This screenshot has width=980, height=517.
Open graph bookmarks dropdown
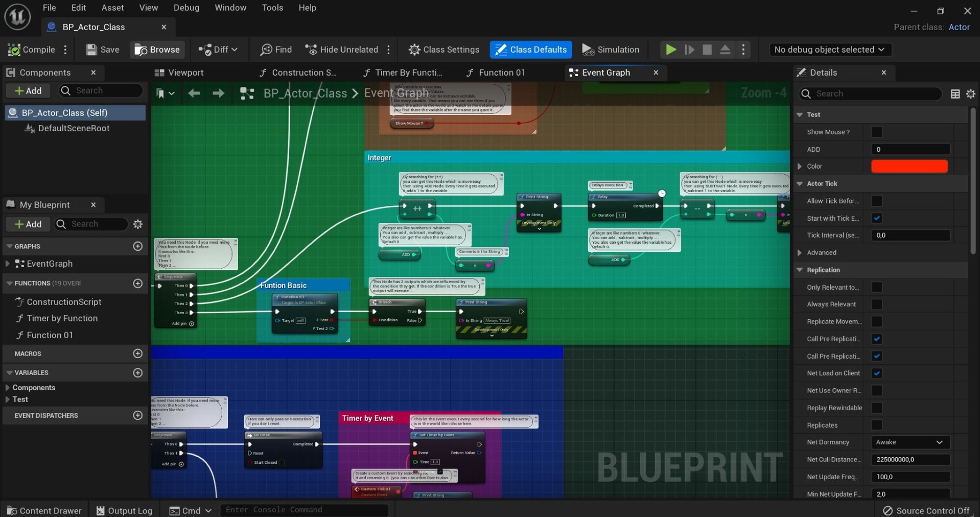(x=165, y=93)
